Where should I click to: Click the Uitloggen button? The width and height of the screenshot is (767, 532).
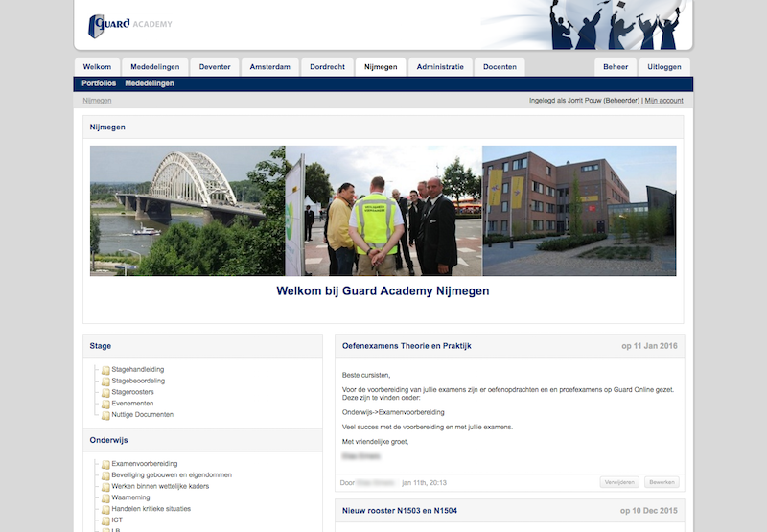[x=664, y=67]
